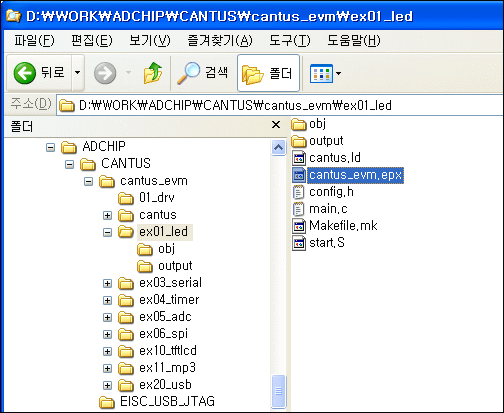Image resolution: width=504 pixels, height=413 pixels.
Task: Open the 편집(E) menu
Action: pyautogui.click(x=92, y=41)
